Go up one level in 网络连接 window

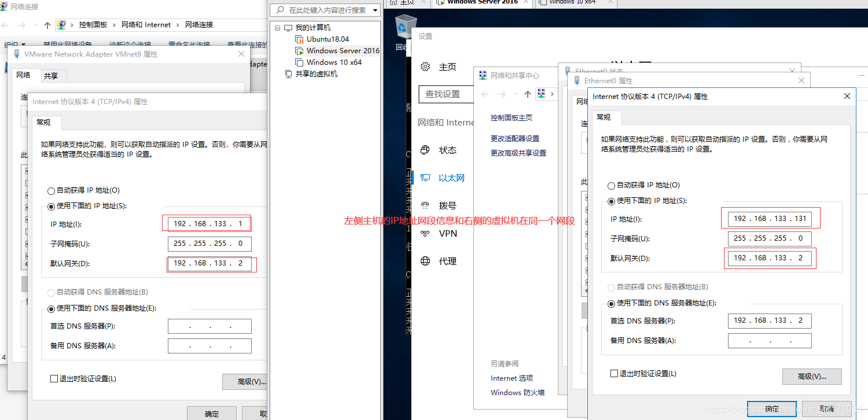[47, 25]
